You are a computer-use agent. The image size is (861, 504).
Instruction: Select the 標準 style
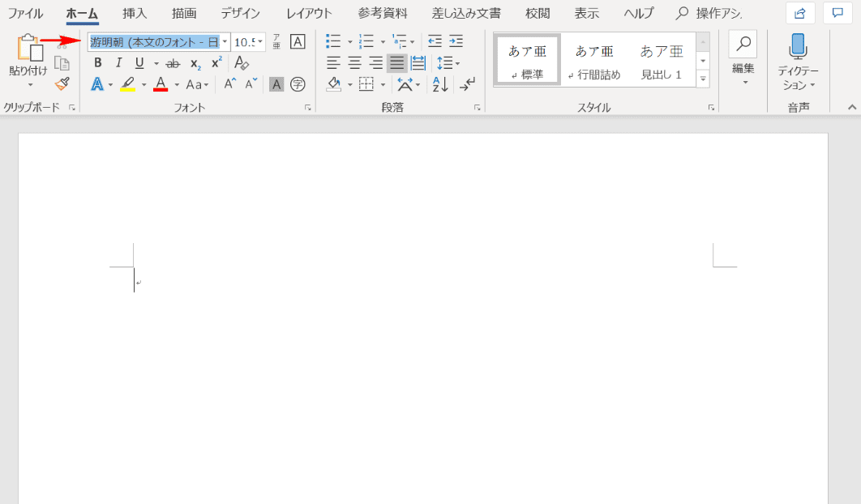pos(527,59)
